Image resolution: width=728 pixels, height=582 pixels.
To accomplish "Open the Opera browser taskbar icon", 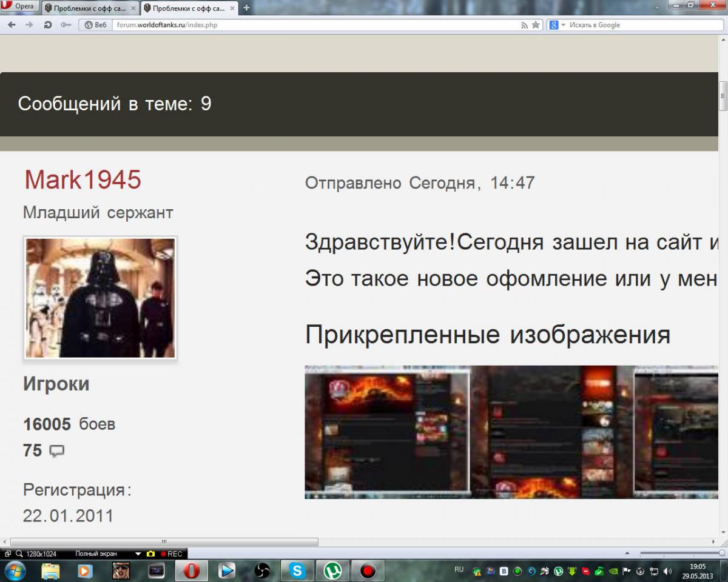I will (192, 570).
